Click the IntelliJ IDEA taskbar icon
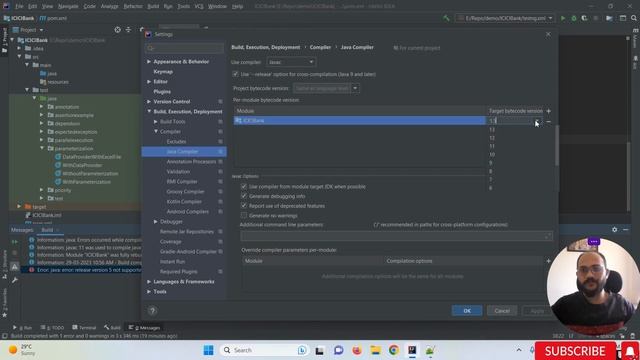Screen dimensions: 640x360 point(412,350)
